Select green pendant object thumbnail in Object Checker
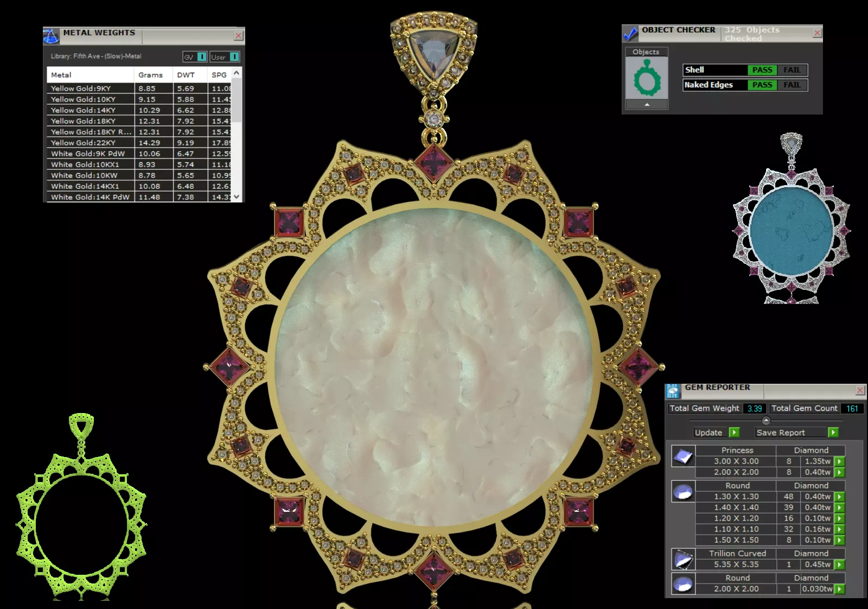The width and height of the screenshot is (868, 609). (x=647, y=78)
